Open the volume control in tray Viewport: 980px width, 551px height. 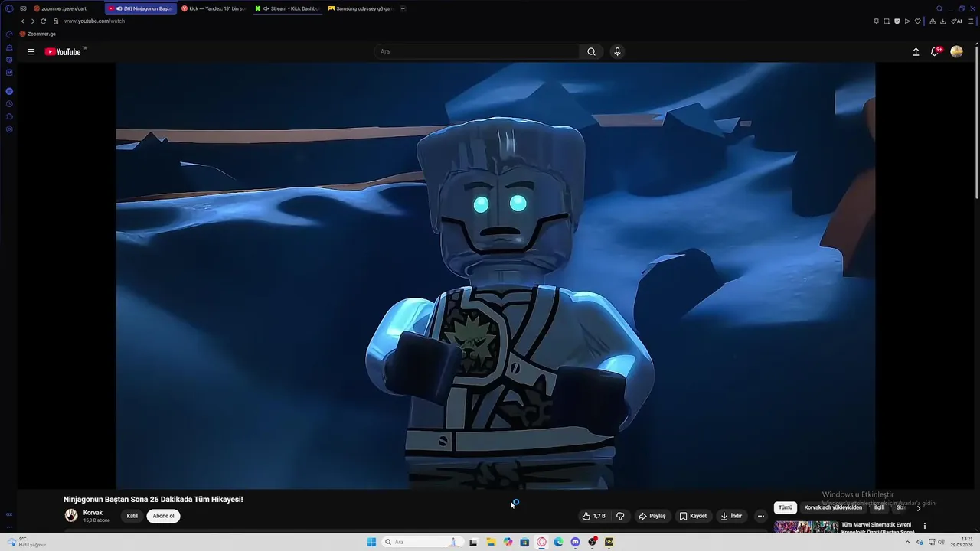[941, 542]
